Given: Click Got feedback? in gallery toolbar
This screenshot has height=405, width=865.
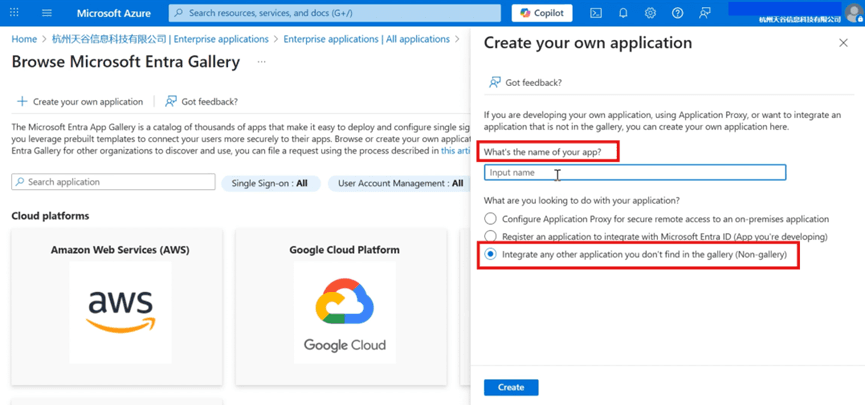Looking at the screenshot, I should point(201,102).
